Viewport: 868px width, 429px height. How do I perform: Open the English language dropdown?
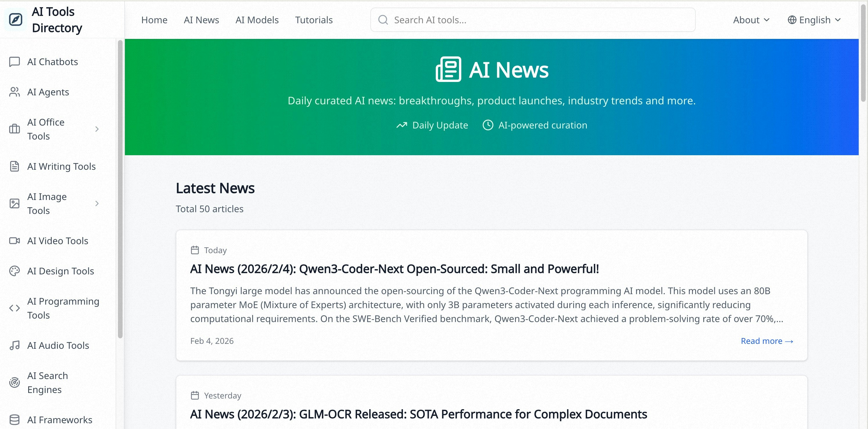[814, 19]
